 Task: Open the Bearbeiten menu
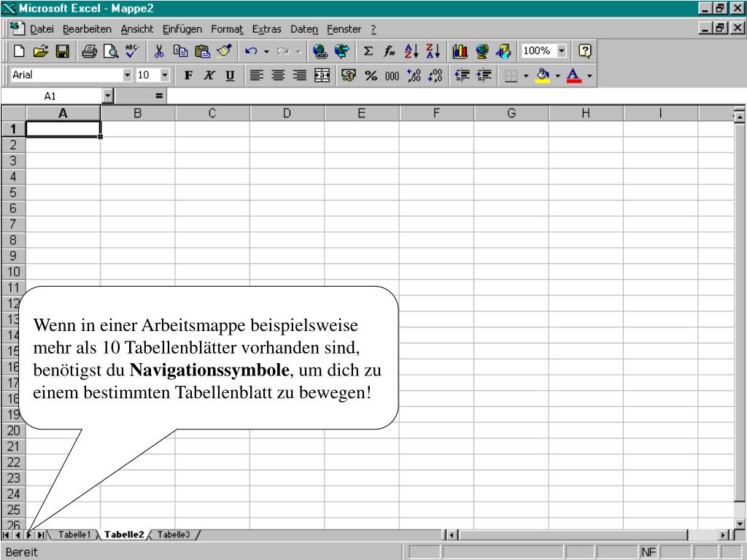click(x=87, y=29)
